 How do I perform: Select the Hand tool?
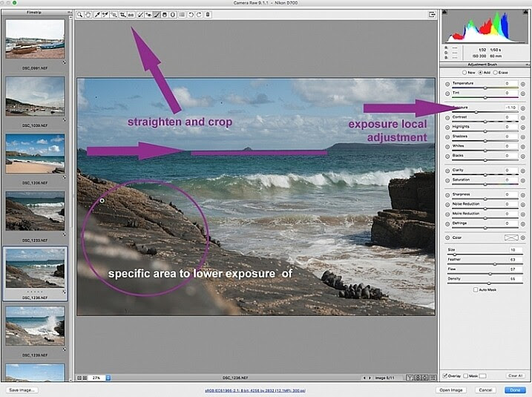[x=88, y=15]
